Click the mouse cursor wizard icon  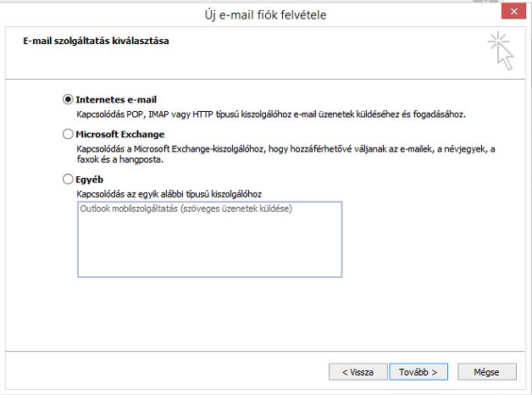point(502,51)
